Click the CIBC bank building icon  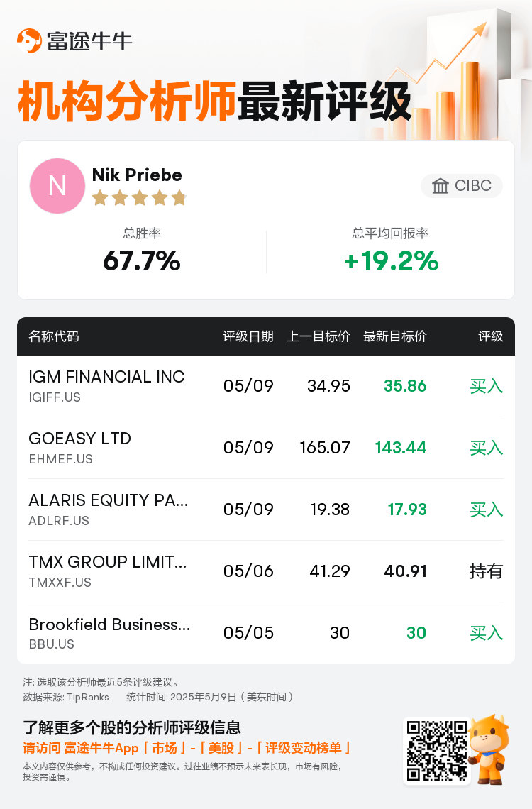(440, 186)
